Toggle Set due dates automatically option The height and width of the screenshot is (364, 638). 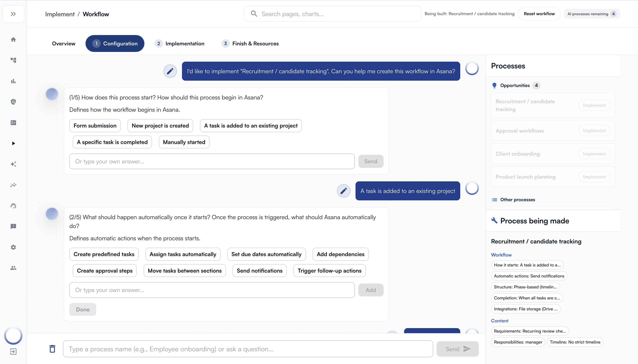(x=266, y=254)
